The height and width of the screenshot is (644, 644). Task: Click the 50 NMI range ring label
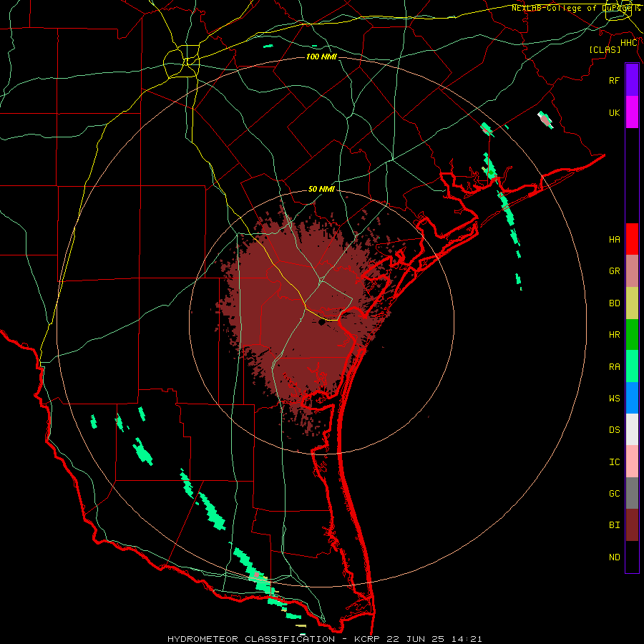321,189
